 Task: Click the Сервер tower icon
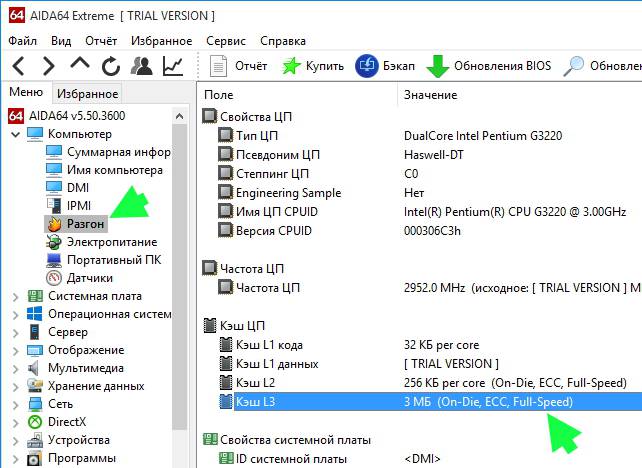pyautogui.click(x=34, y=332)
